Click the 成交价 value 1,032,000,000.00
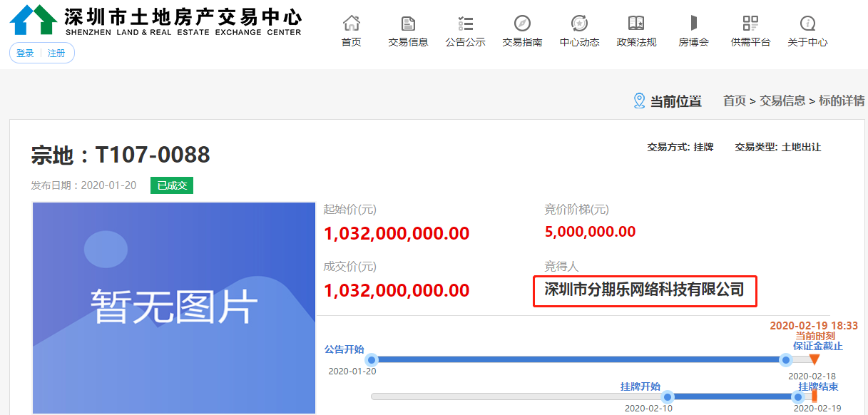Viewport: 868px width, 415px height. 397,290
